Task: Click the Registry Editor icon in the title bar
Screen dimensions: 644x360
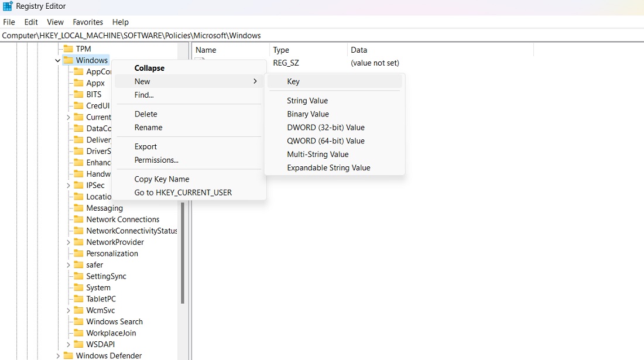Action: pyautogui.click(x=8, y=6)
